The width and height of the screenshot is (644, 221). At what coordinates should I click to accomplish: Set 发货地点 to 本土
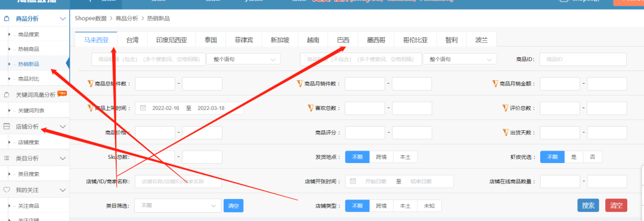pos(405,157)
